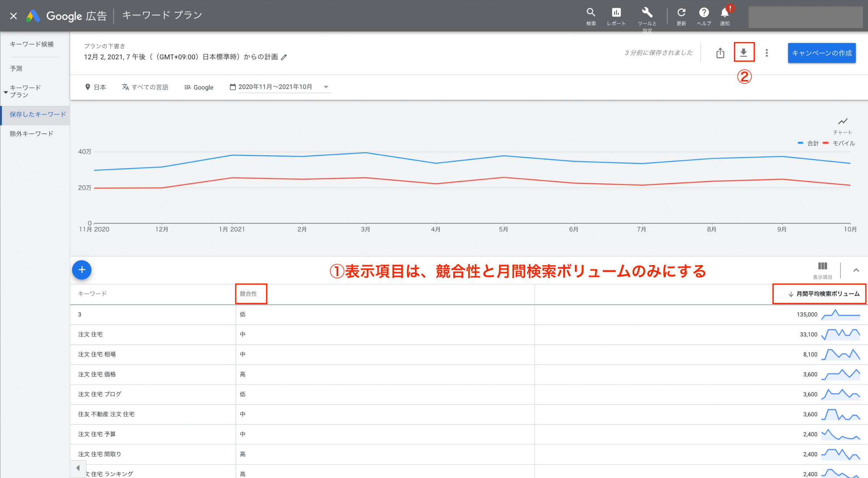Go to 予測 in sidebar
This screenshot has height=478, width=868.
(16, 68)
